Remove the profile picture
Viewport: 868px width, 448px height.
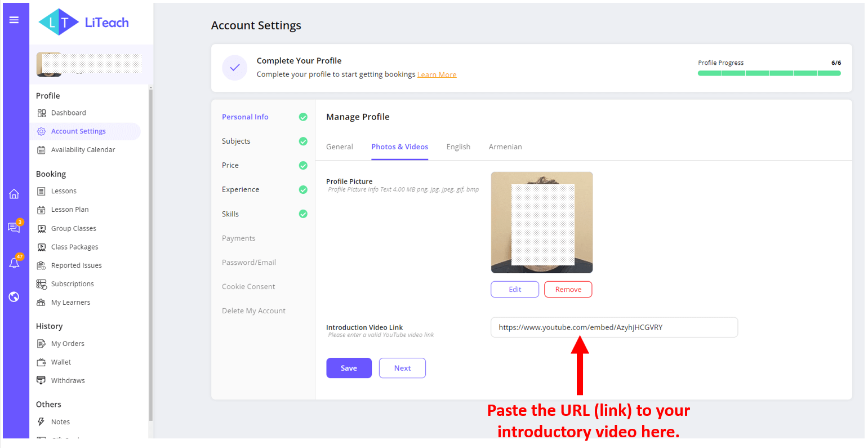(x=568, y=290)
